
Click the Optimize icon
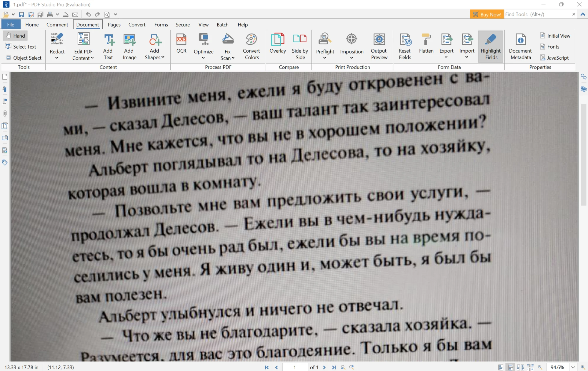point(204,39)
